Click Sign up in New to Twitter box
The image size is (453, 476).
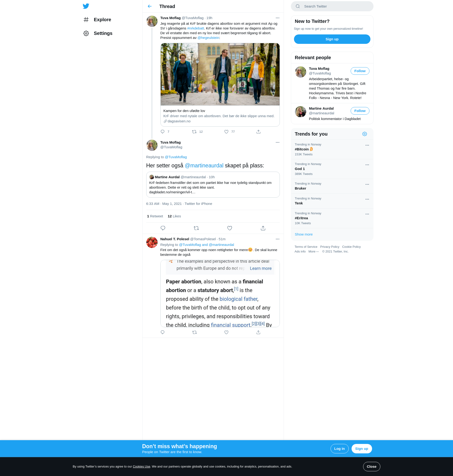coord(332,39)
